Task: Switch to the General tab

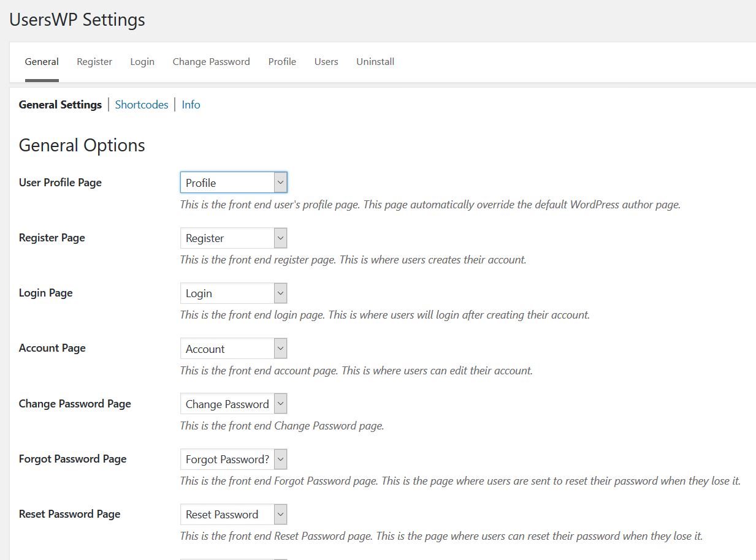Action: [42, 62]
